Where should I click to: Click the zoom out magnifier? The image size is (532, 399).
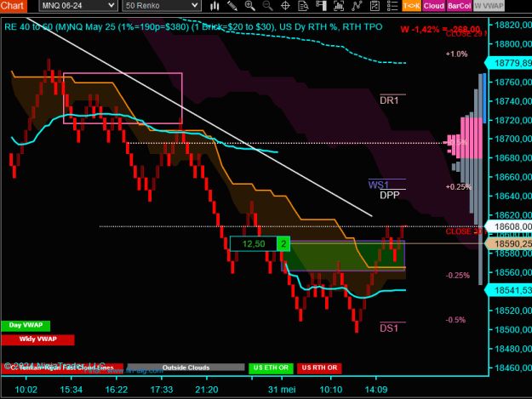pos(267,6)
